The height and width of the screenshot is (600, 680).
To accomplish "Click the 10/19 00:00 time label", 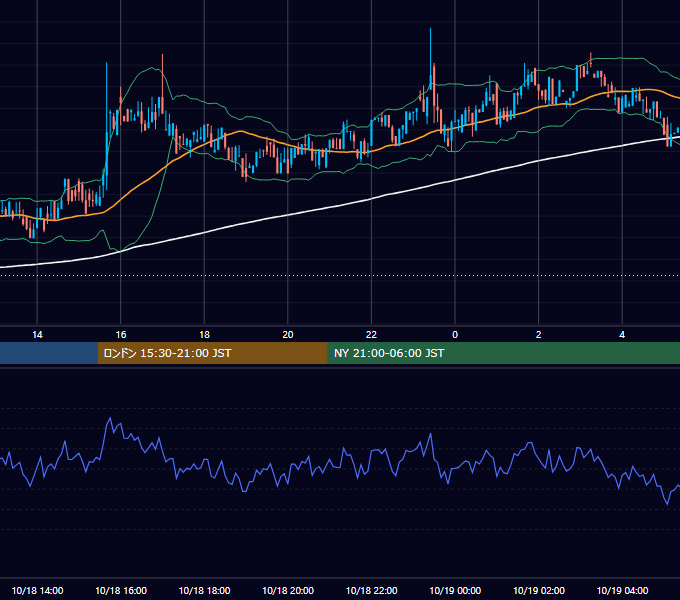I will 455,590.
